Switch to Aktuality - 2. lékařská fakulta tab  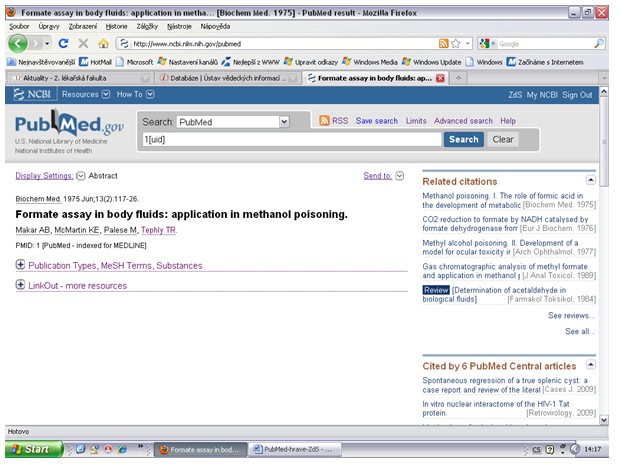point(79,78)
